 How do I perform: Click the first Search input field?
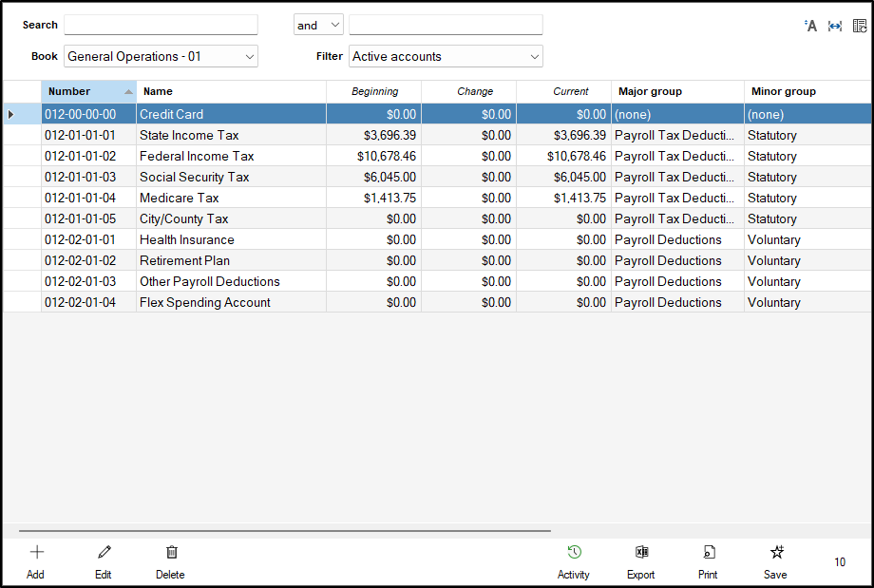(x=161, y=25)
